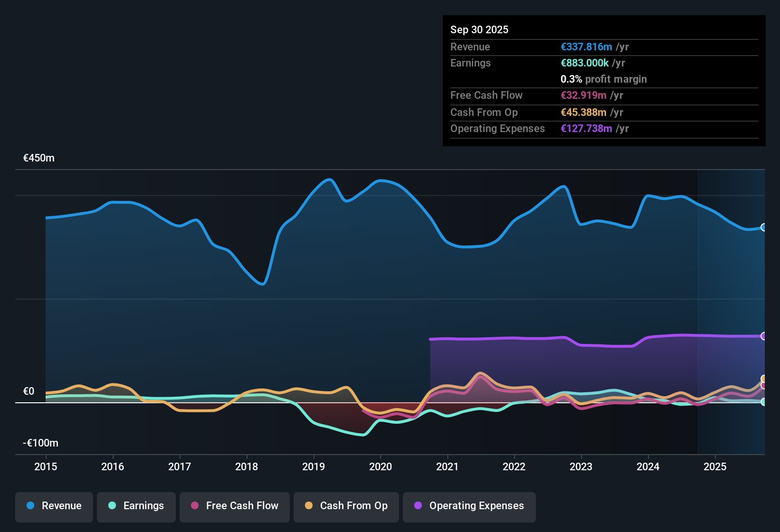Click the purple Operating Expenses dot icon
Screen dimensions: 780x532
(418, 506)
